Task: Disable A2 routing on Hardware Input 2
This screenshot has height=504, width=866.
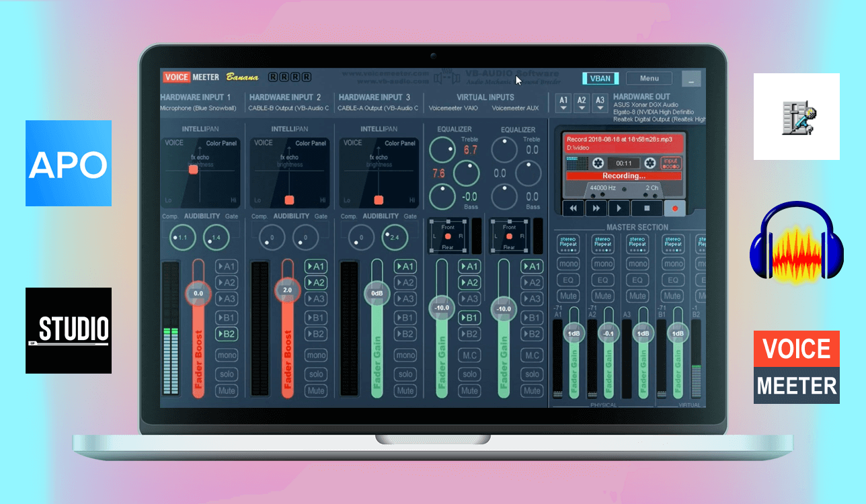Action: point(316,283)
